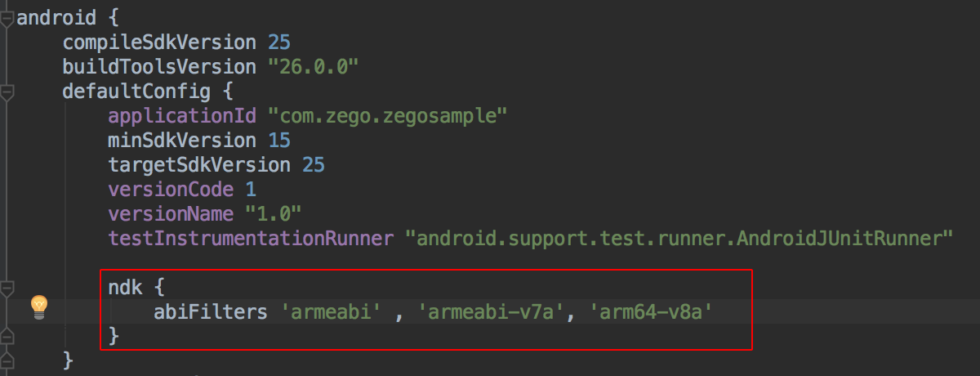Click the first 'armeabi' filter string
Screen dimensions: 980x376
[x=332, y=312]
